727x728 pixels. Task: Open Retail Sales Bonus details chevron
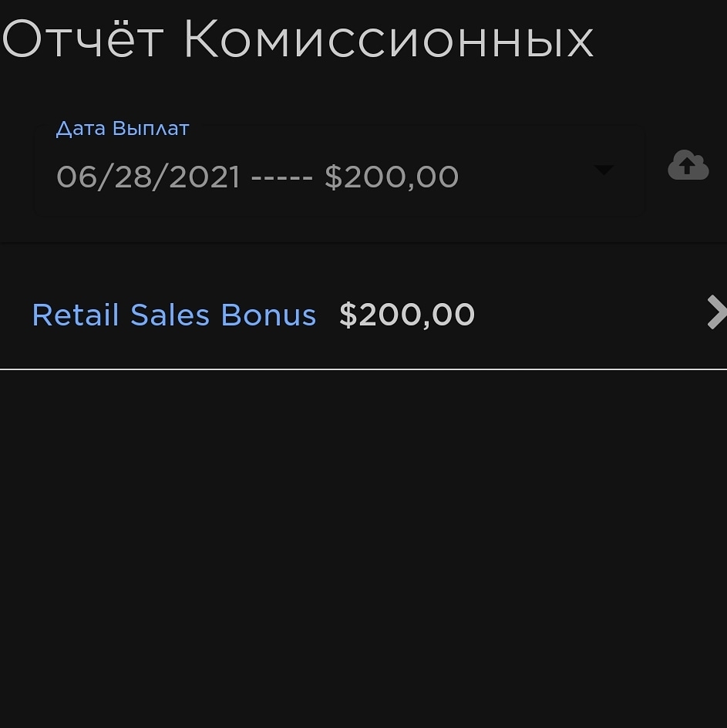[716, 312]
